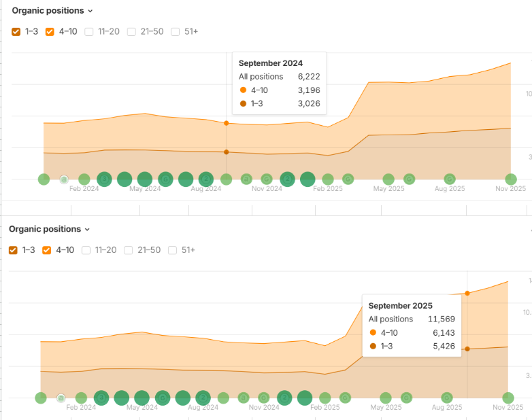Click the 4–10 data point for September 2024
Image resolution: width=532 pixels, height=420 pixels.
(x=227, y=123)
